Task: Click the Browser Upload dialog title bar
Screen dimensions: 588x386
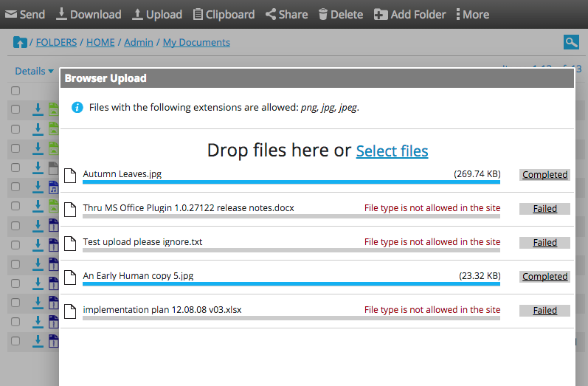Action: coord(317,78)
